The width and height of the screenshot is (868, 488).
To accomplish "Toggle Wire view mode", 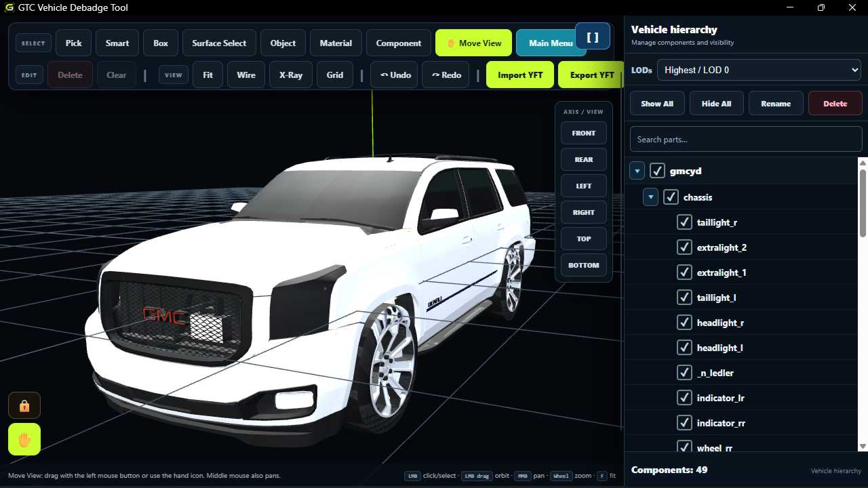I will click(246, 75).
